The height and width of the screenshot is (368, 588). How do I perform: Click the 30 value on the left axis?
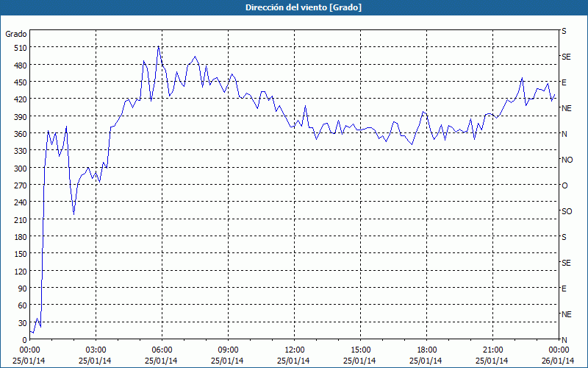click(x=23, y=323)
